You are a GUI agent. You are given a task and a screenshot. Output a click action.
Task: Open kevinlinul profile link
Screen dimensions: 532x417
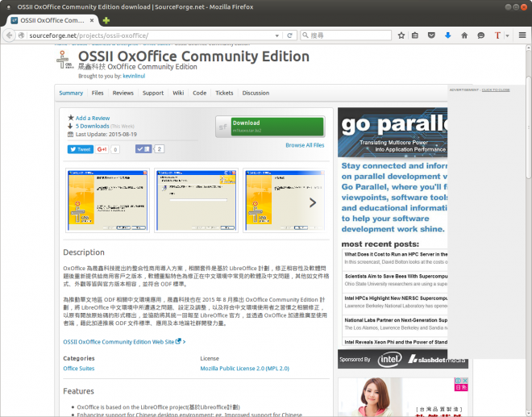click(x=134, y=76)
